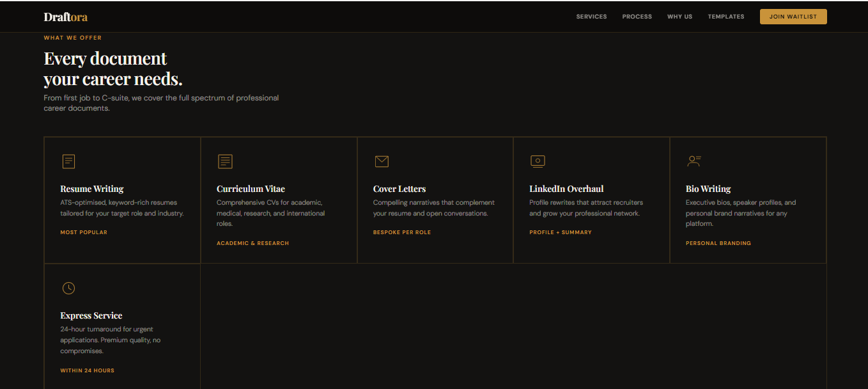This screenshot has height=389, width=868.
Task: Select the Bio Writing card title
Action: (708, 189)
